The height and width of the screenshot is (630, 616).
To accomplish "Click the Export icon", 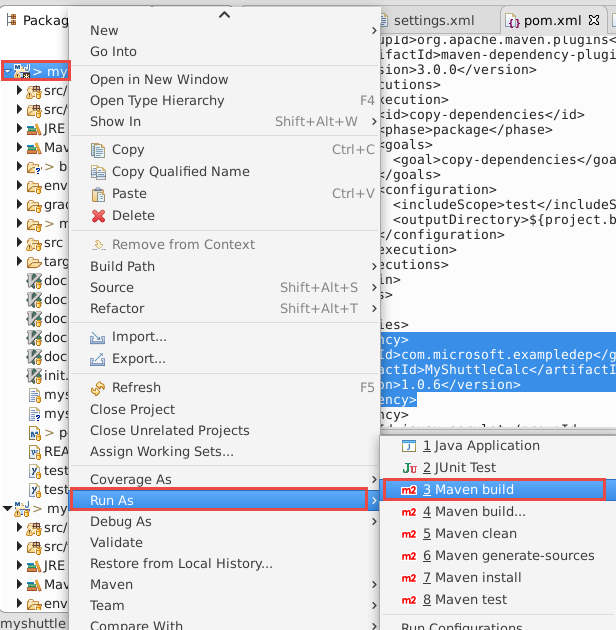I will (x=97, y=359).
